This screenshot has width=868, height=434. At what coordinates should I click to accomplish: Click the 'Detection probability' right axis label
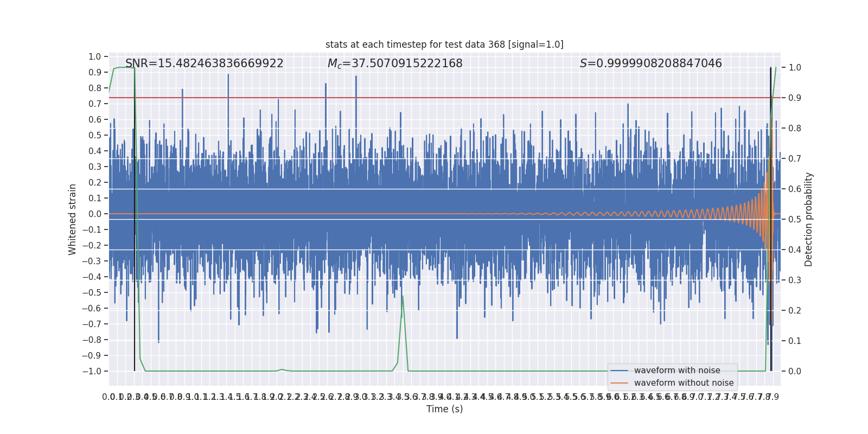tap(808, 219)
